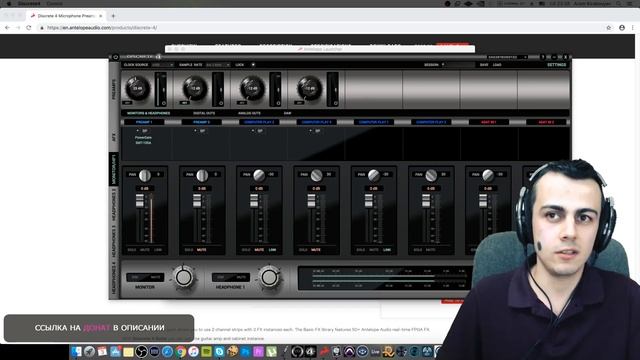The image size is (640, 360).
Task: Toggle the Monitor Mute button
Action: 156,278
